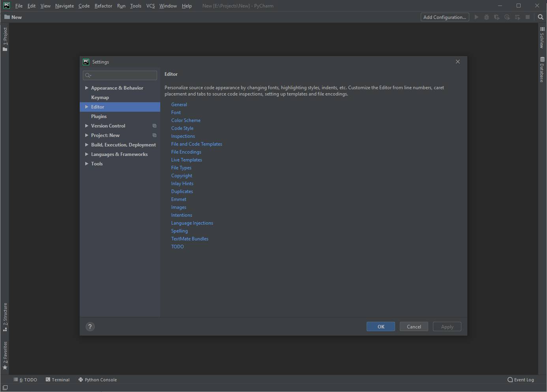Click the Debug bug icon in toolbar
The width and height of the screenshot is (547, 392).
point(487,17)
